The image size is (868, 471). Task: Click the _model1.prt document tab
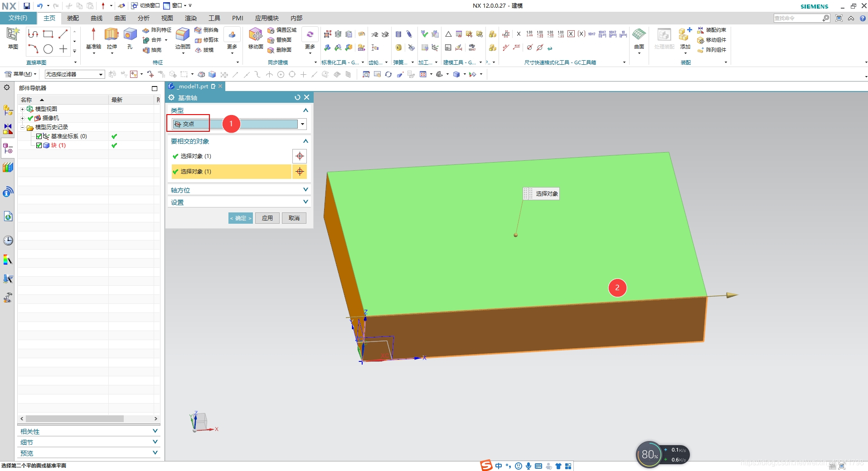[195, 87]
